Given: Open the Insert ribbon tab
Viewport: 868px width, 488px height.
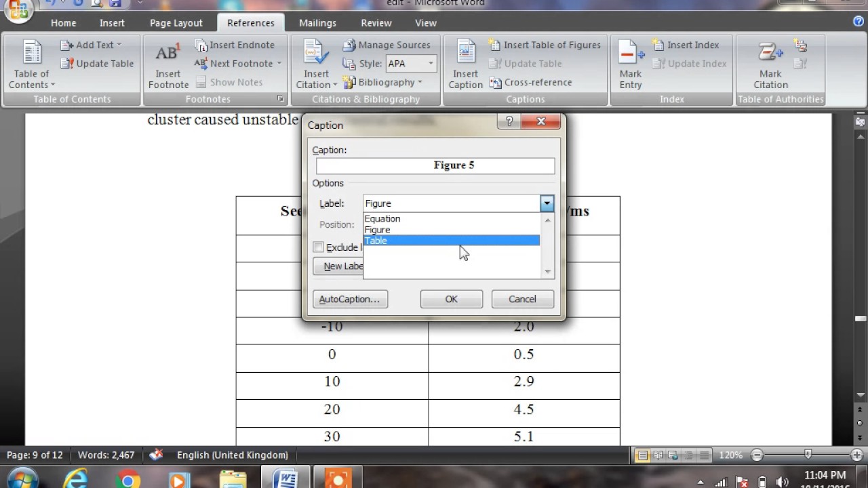Looking at the screenshot, I should [x=112, y=22].
